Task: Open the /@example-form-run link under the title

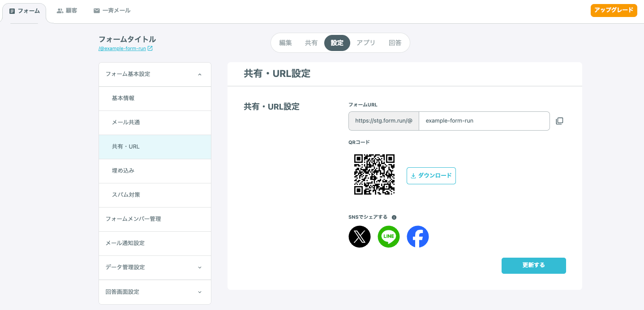Action: pos(122,48)
